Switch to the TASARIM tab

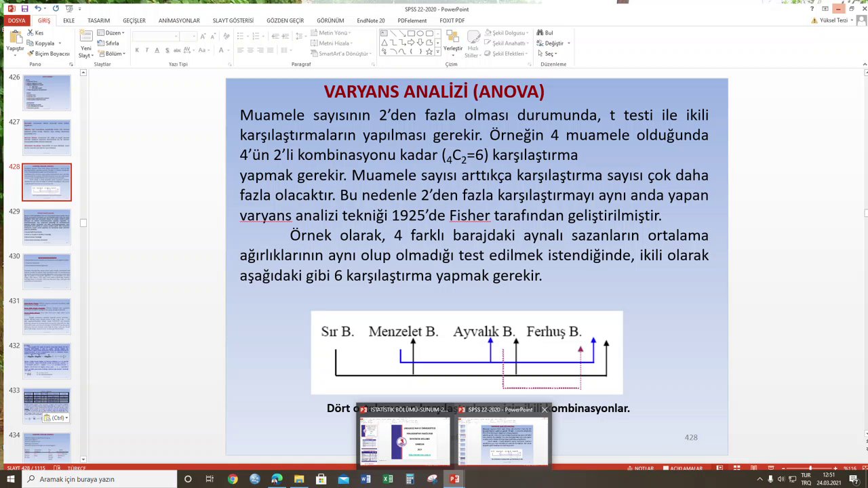(98, 20)
